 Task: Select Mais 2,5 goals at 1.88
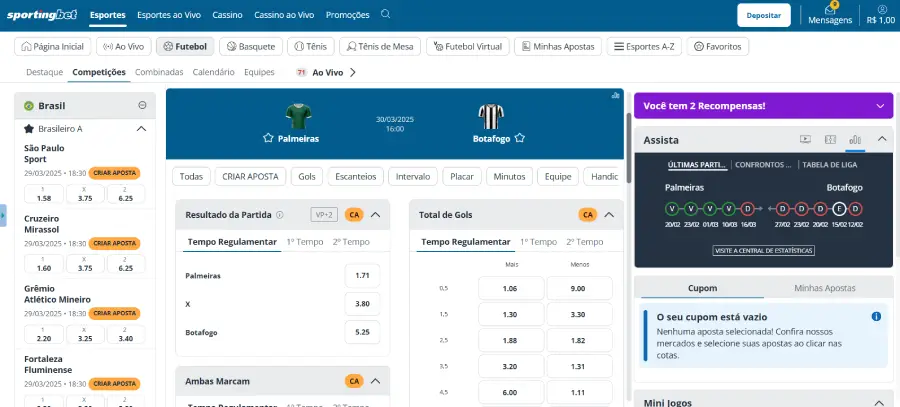(x=511, y=340)
